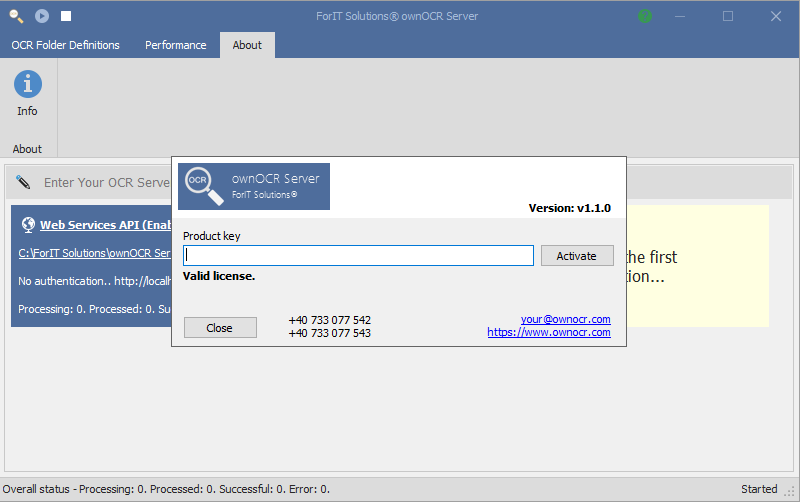Viewport: 800px width, 502px height.
Task: Click the ownOCR Server logo banner
Action: 254,186
